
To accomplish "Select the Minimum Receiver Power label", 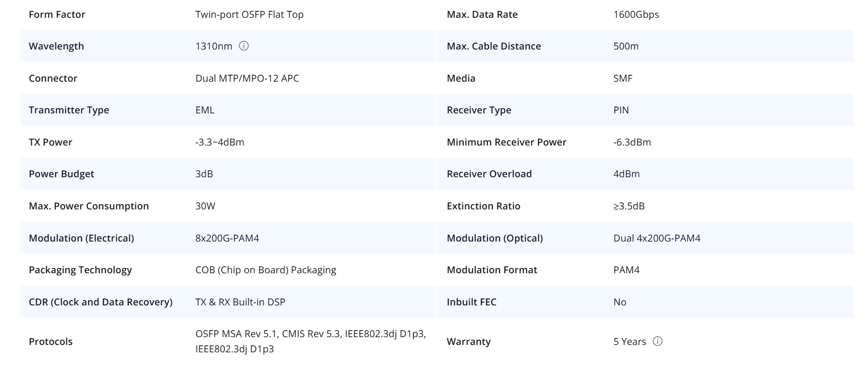I will click(x=506, y=142).
